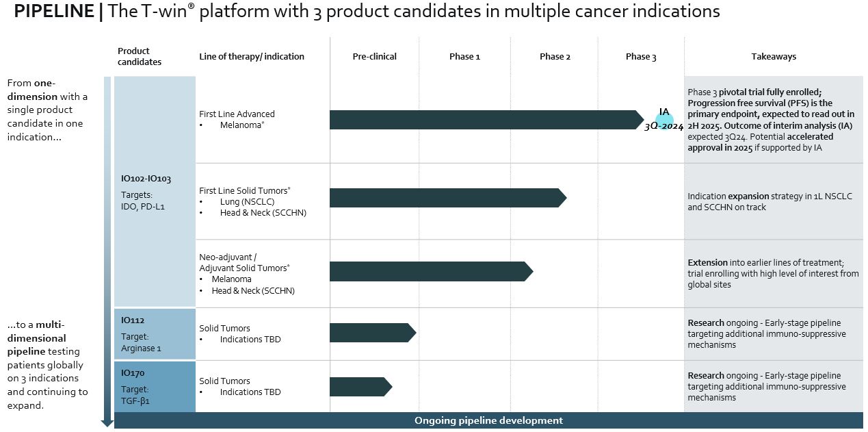Image resolution: width=868 pixels, height=432 pixels.
Task: Select the First Line Solid Tumors progress arrow
Action: (x=448, y=198)
